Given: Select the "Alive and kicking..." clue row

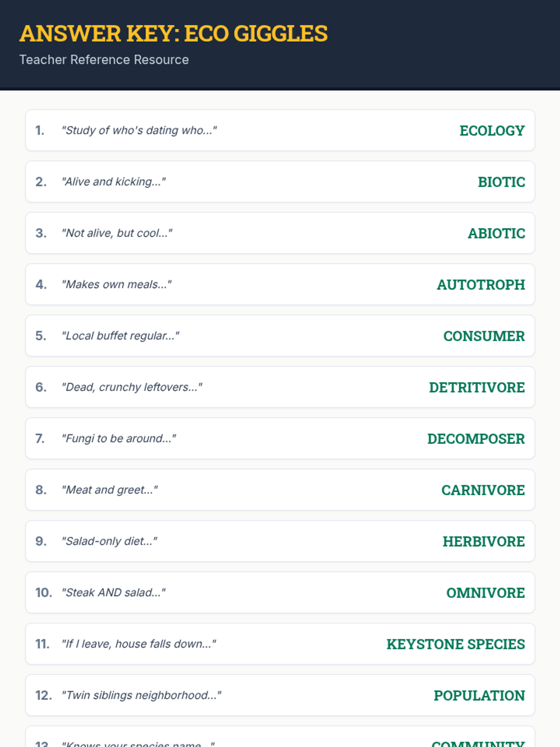Looking at the screenshot, I should pos(280,182).
